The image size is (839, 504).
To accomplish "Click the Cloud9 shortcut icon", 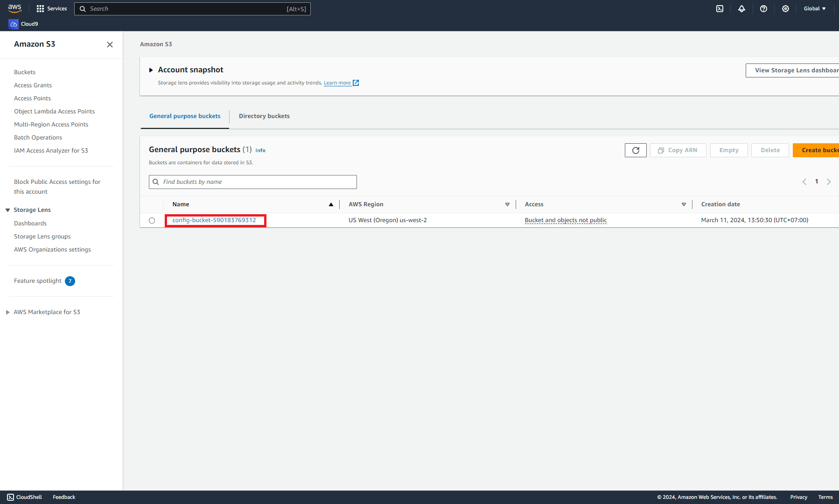I will pyautogui.click(x=14, y=24).
